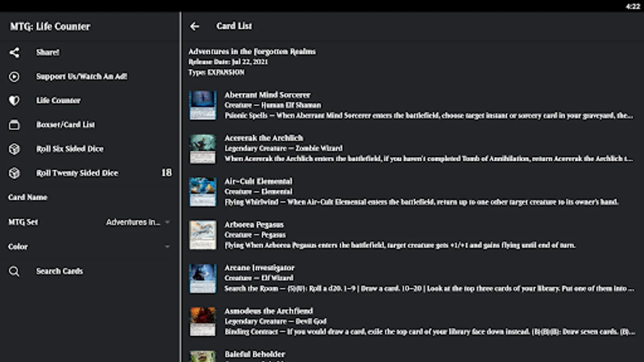The image size is (644, 362).
Task: Open Asmodeus the Archfiend card thumbnail
Action: coord(203,322)
